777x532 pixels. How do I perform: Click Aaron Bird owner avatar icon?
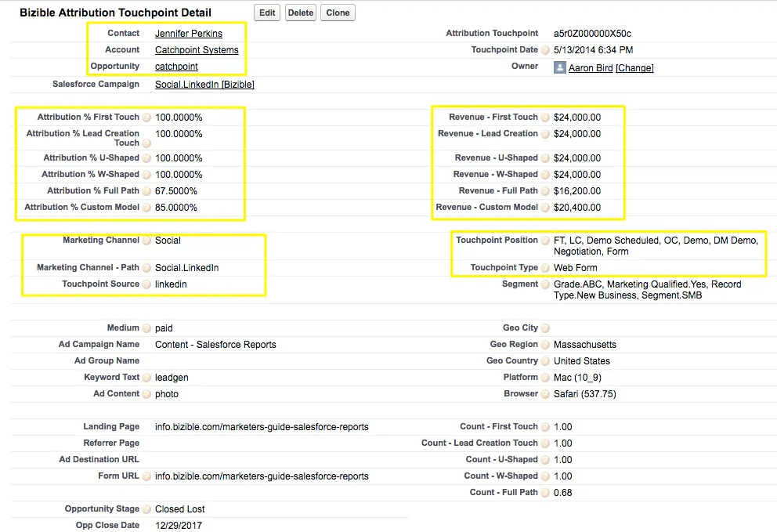559,68
